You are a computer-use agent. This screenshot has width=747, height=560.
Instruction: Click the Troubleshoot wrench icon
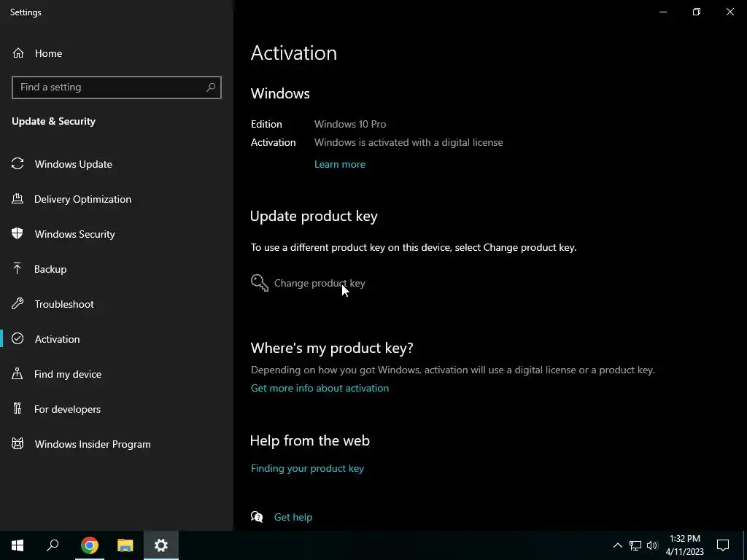[18, 303]
